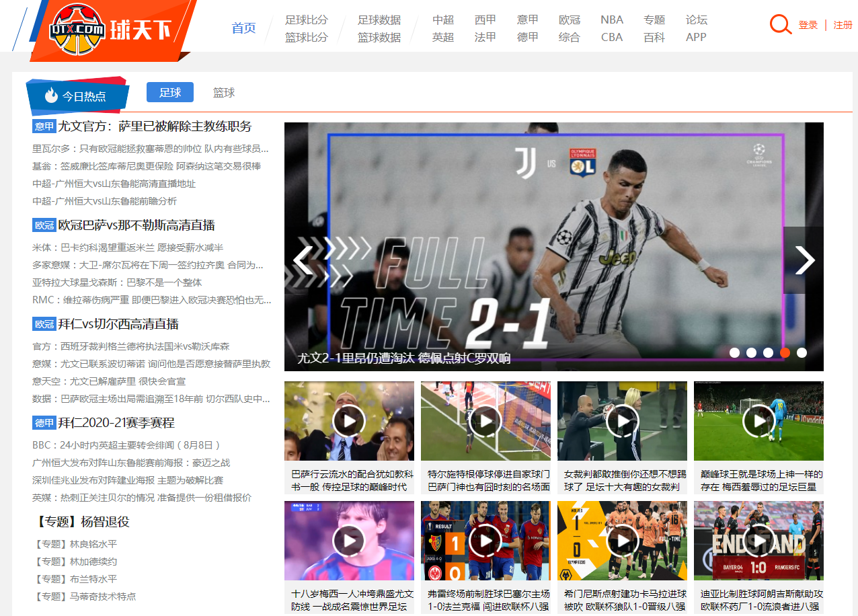Play the 弗雷终场前制胜球 video
The width and height of the screenshot is (858, 616).
click(x=485, y=540)
